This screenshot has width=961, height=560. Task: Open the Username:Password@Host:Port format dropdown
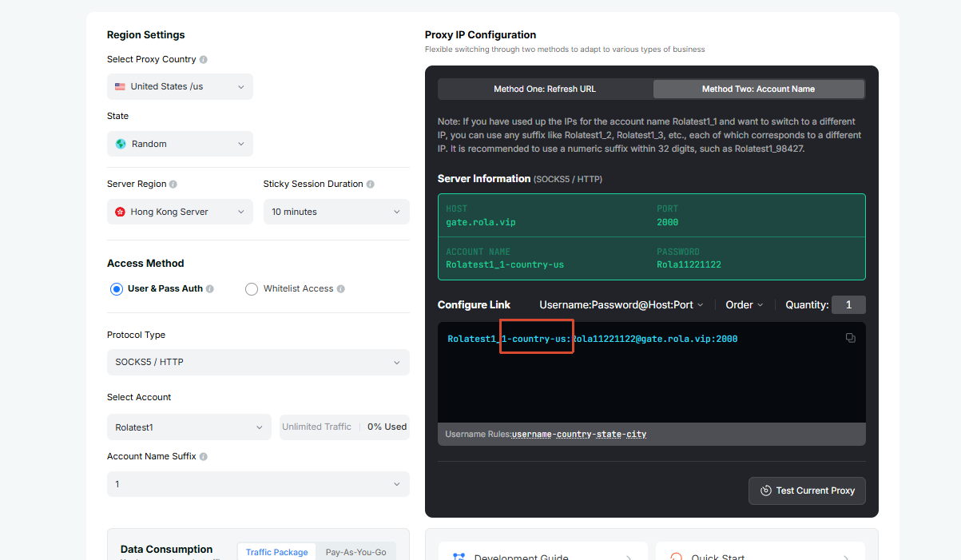pos(621,304)
